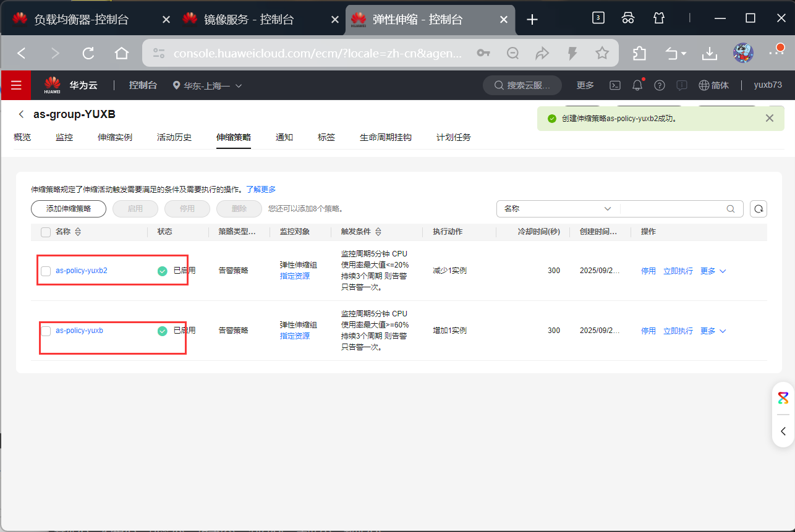The height and width of the screenshot is (532, 795).
Task: Reload the page with browser refresh
Action: click(88, 54)
